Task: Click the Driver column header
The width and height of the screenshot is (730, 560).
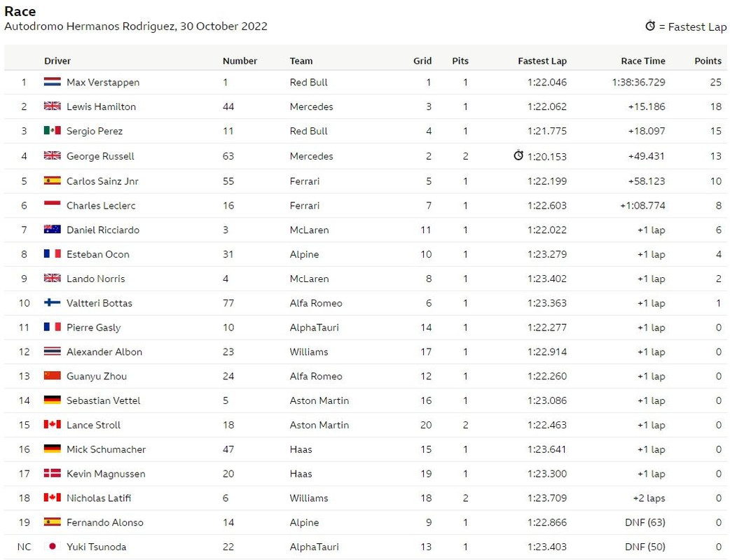Action: pos(57,61)
